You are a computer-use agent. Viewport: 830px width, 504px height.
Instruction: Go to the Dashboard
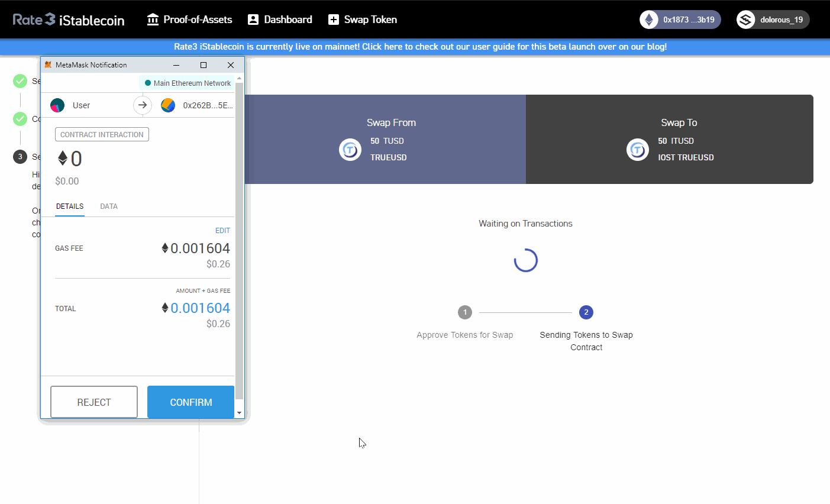[x=280, y=20]
